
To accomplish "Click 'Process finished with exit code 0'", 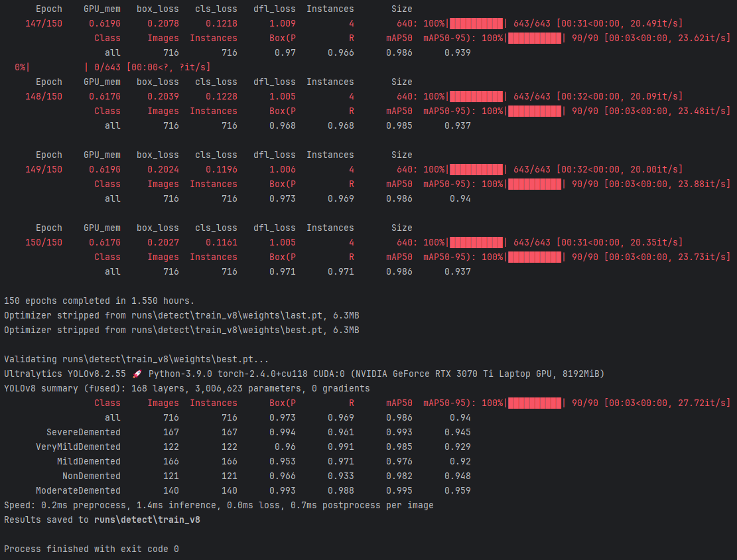I will coord(91,549).
